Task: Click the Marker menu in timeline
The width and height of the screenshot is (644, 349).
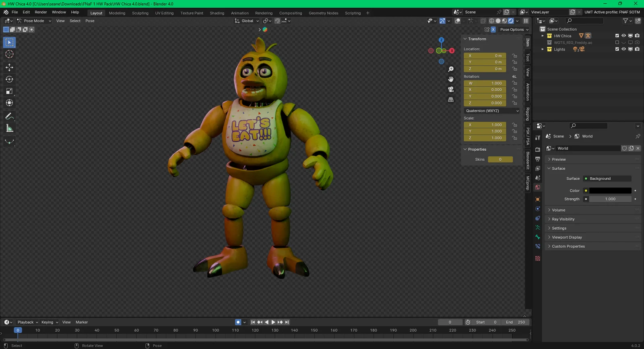Action: coord(82,322)
